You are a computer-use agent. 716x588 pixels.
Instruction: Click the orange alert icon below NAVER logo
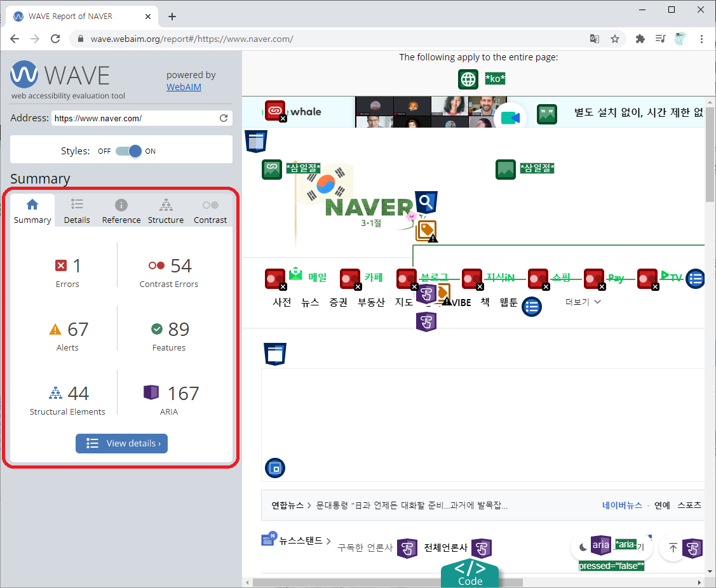pos(426,231)
